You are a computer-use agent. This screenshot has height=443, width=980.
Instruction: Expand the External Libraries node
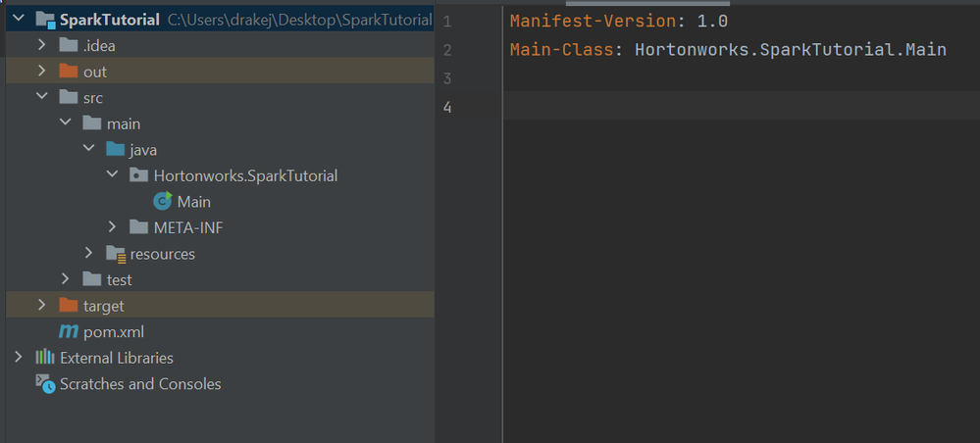18,358
